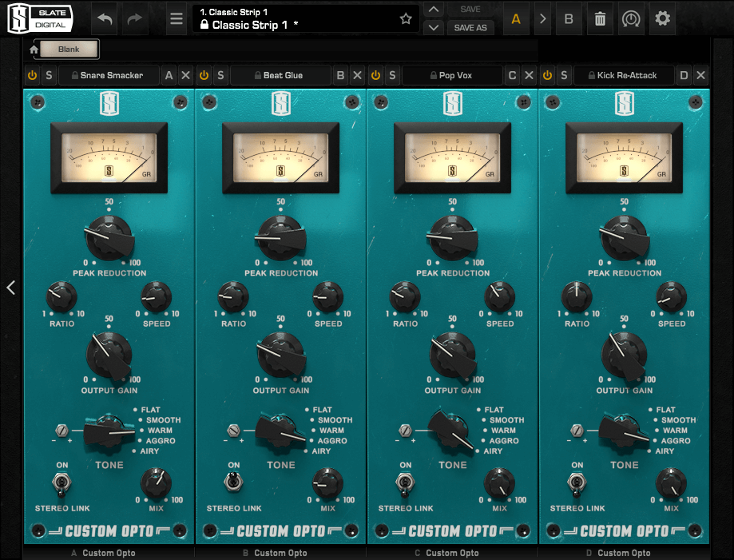Click the SAVE button
Viewport: 734px width, 560px height.
(470, 10)
